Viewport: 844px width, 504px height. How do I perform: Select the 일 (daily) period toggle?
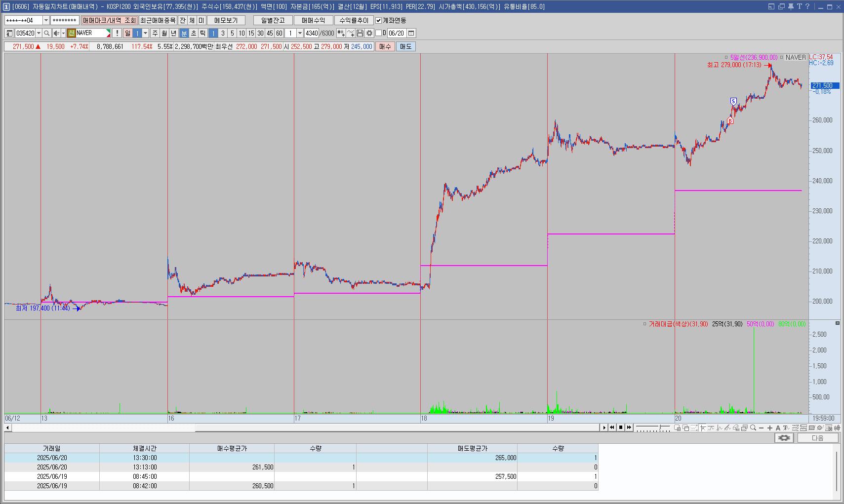click(127, 33)
